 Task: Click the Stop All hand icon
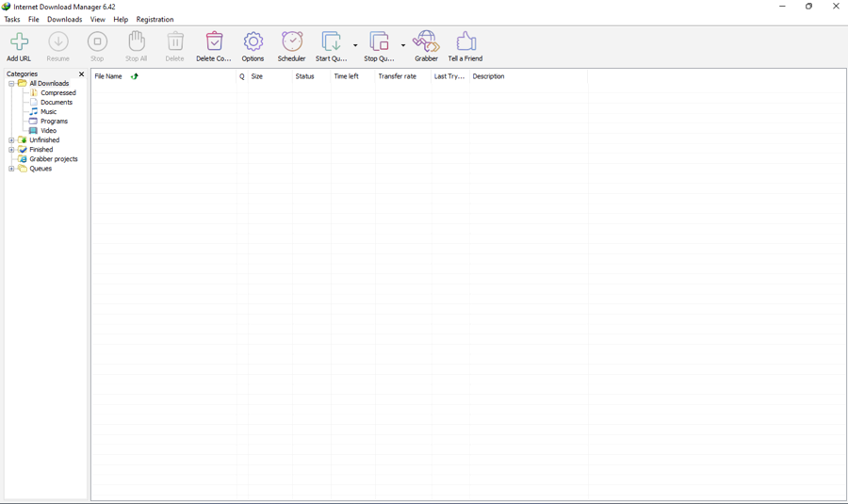pyautogui.click(x=137, y=41)
